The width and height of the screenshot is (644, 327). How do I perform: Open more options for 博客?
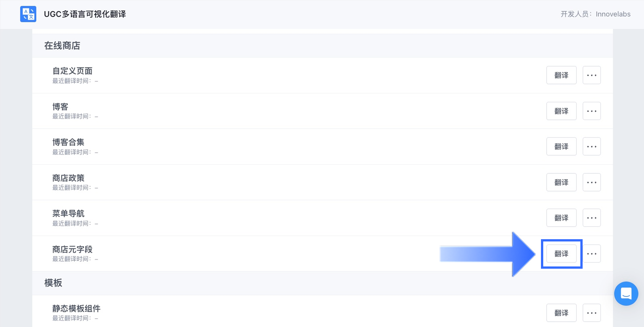(591, 111)
